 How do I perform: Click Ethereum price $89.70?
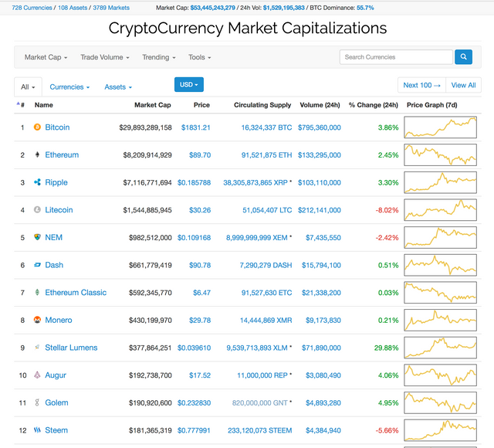point(200,154)
